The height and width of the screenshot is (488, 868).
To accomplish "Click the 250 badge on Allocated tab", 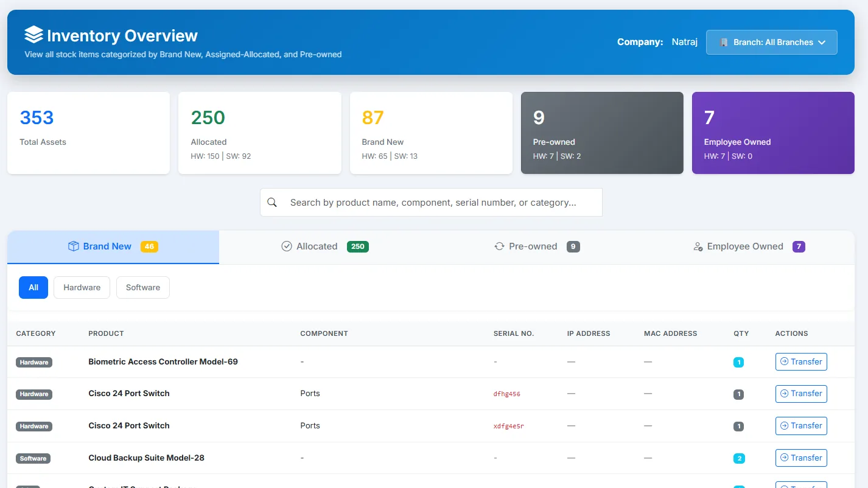I will tap(358, 246).
